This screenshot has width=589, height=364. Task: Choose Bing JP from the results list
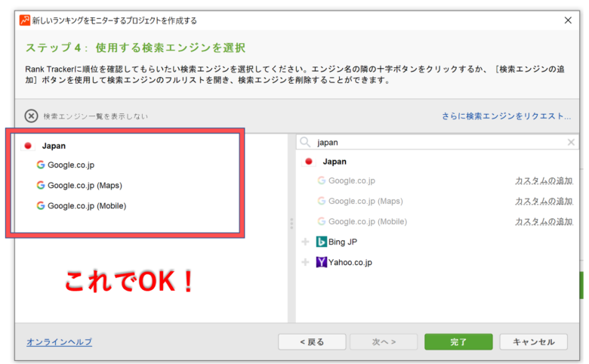(343, 242)
